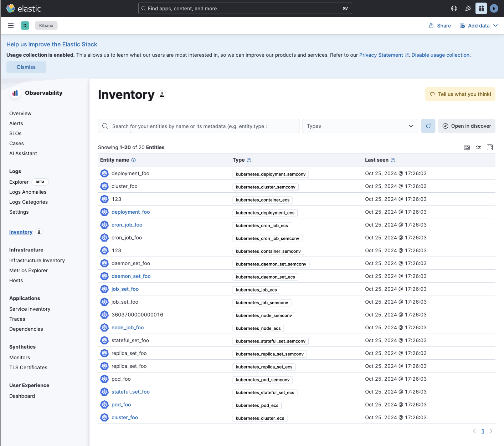Click Kubernetes icon for pod_foo ecs row

(104, 405)
